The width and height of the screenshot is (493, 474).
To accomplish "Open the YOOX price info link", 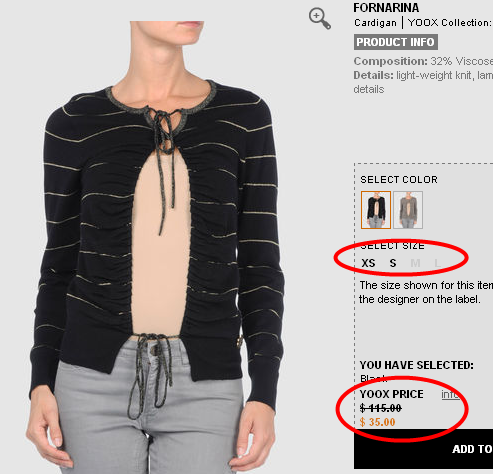I will 450,395.
